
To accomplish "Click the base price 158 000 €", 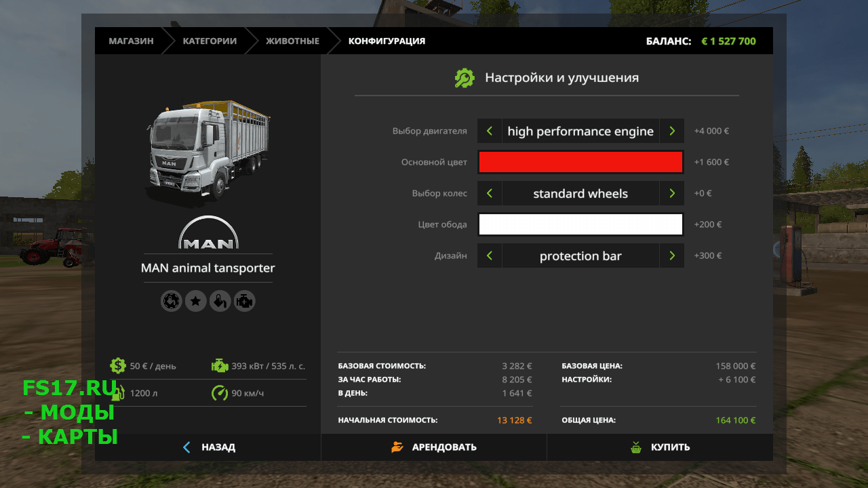I will [735, 366].
